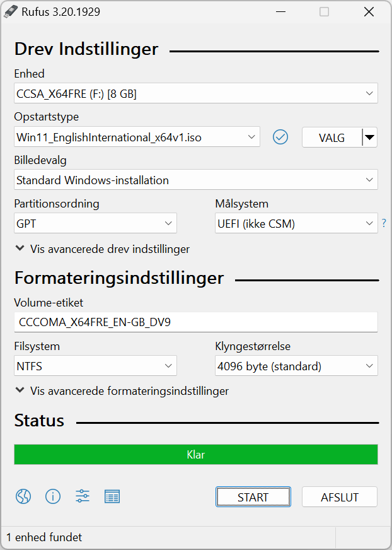The height and width of the screenshot is (550, 392).
Task: Show the log window icon
Action: tap(112, 496)
